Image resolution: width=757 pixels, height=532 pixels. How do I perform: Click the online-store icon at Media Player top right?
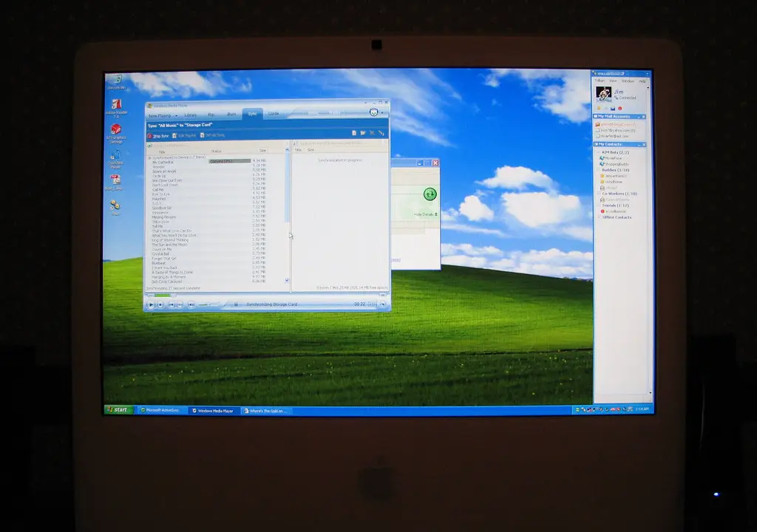(373, 112)
